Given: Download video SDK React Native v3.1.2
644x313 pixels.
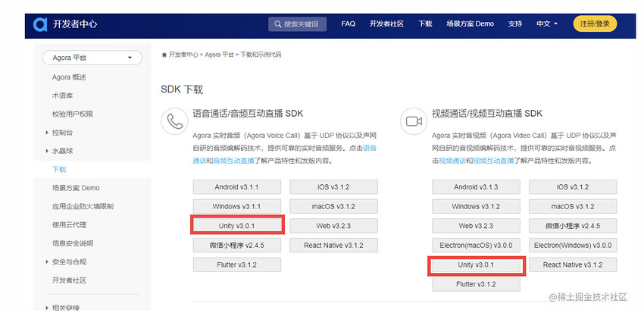Looking at the screenshot, I should point(573,264).
